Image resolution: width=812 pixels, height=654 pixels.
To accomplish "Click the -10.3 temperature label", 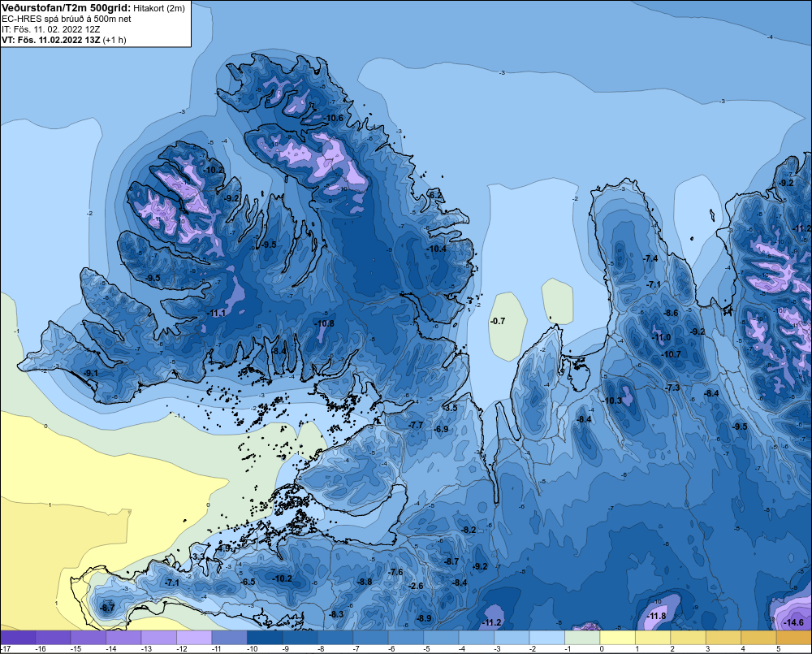I will [x=612, y=401].
